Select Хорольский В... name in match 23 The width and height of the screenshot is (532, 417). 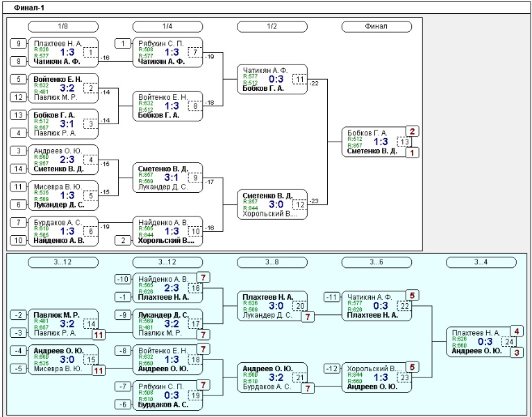374,368
